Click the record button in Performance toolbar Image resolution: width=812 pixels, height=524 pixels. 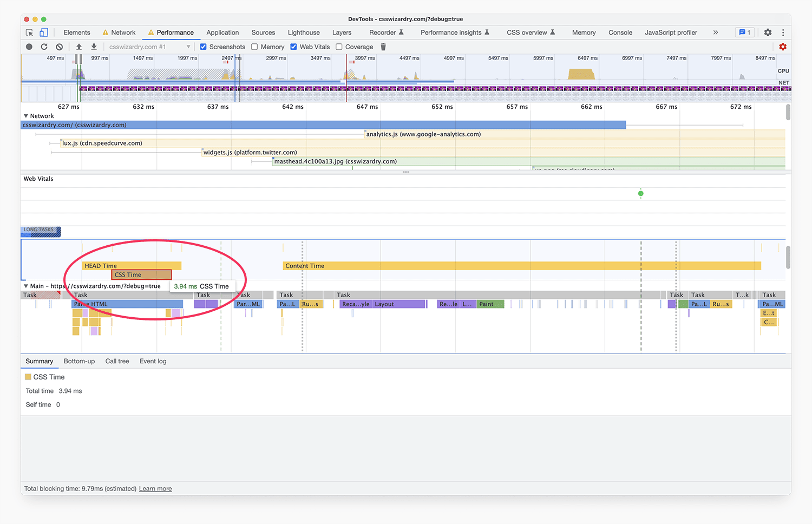(29, 47)
